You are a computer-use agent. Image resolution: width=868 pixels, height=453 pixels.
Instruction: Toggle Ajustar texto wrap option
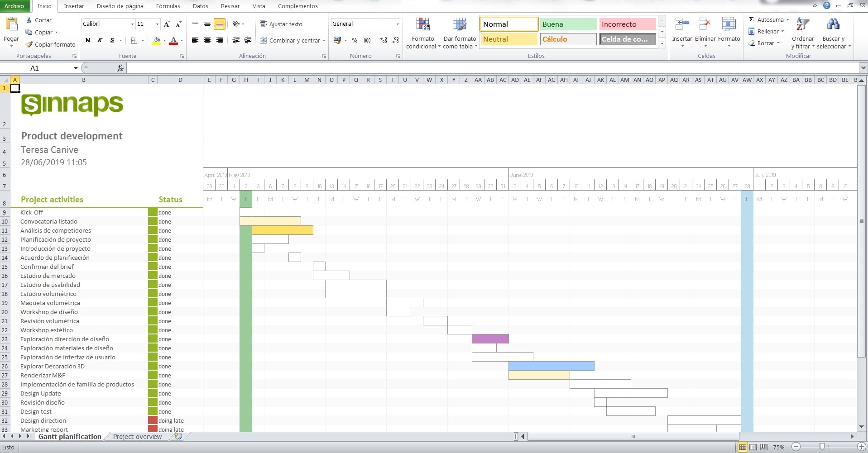(x=281, y=24)
